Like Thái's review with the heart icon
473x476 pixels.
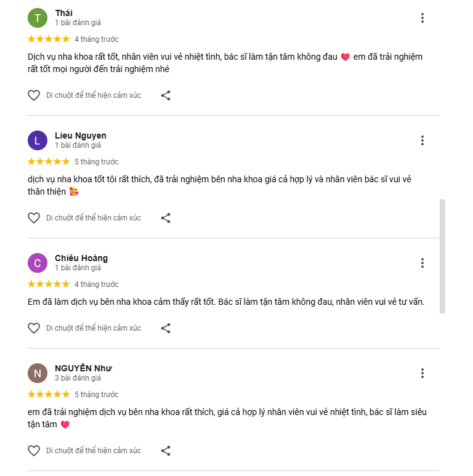[34, 95]
